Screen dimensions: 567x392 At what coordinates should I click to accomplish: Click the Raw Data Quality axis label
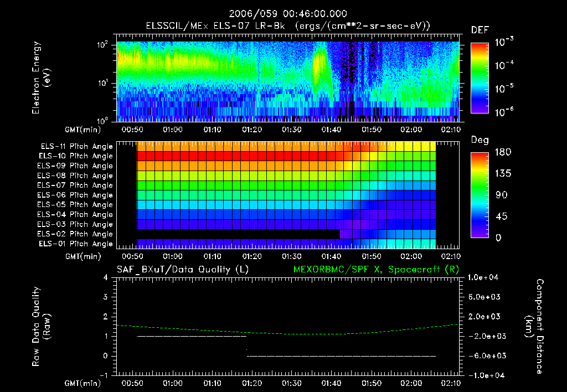(41, 327)
